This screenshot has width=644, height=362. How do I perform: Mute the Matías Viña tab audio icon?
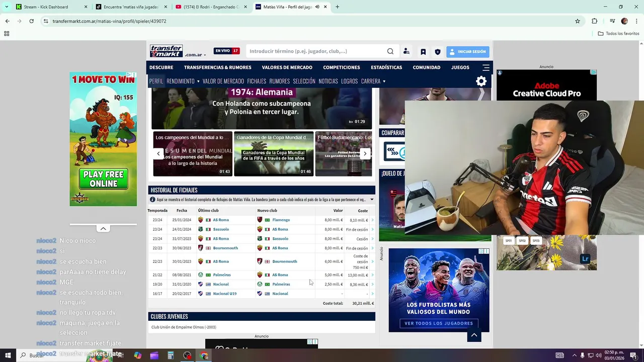tap(317, 7)
